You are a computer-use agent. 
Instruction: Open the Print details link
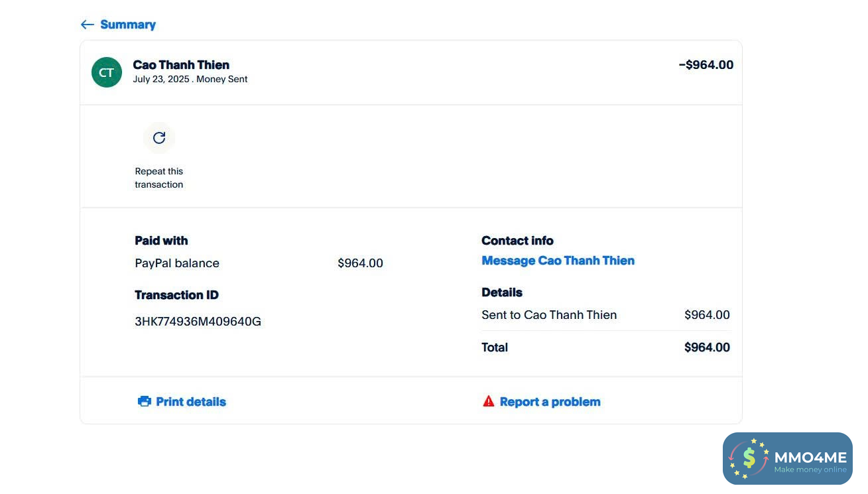190,402
